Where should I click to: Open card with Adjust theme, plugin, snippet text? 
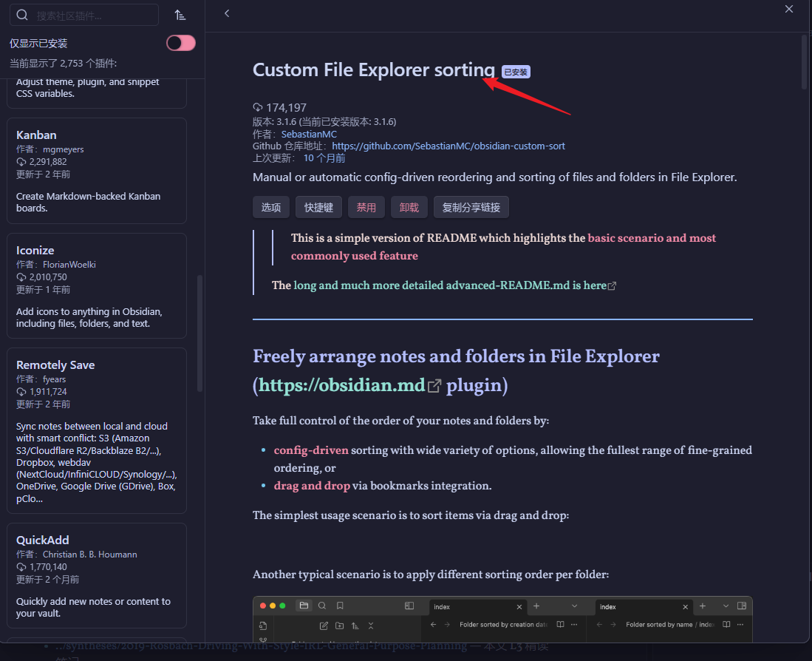point(96,93)
